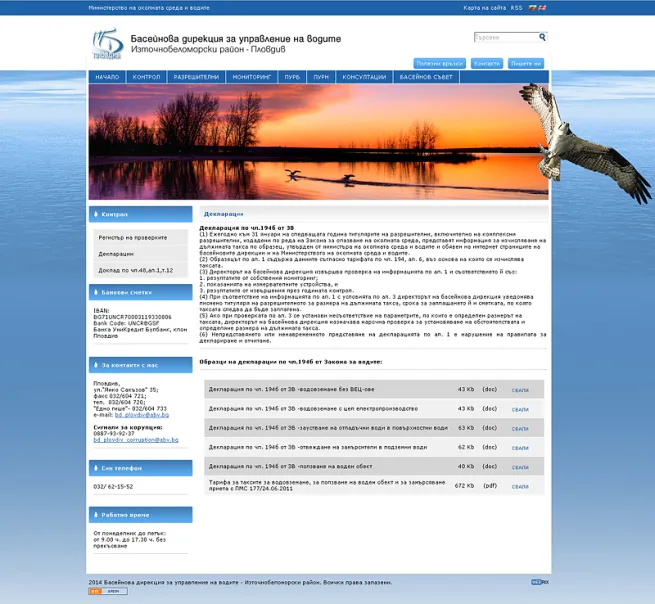This screenshot has height=604, width=655.
Task: Click the search input field
Action: [x=506, y=38]
